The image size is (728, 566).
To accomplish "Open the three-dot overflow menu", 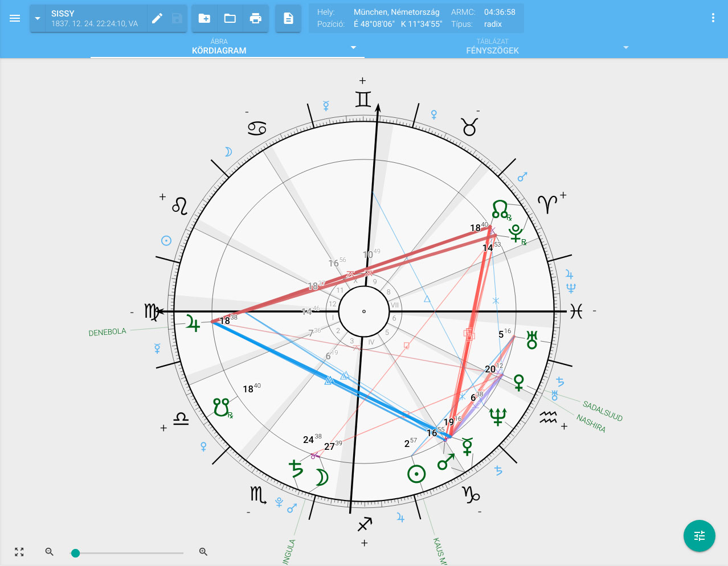I will click(713, 18).
